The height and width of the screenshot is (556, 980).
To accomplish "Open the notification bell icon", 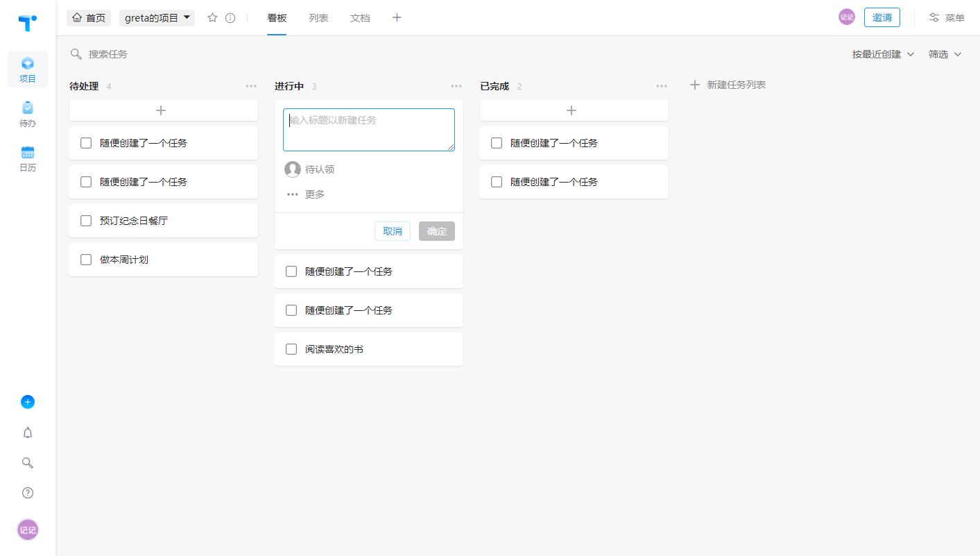I will click(28, 432).
